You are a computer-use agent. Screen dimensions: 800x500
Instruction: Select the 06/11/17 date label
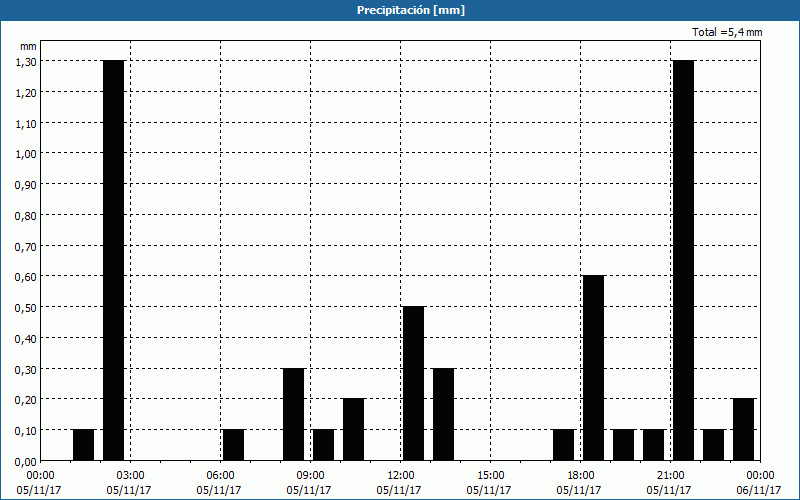(x=759, y=490)
